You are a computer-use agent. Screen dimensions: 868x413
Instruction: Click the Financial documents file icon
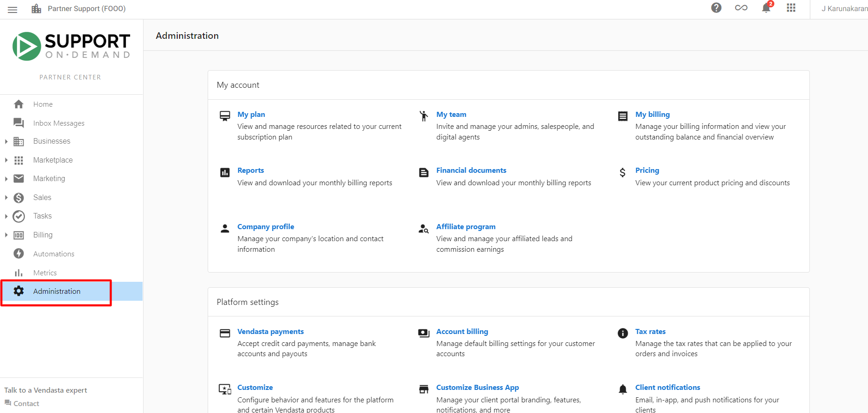click(424, 173)
